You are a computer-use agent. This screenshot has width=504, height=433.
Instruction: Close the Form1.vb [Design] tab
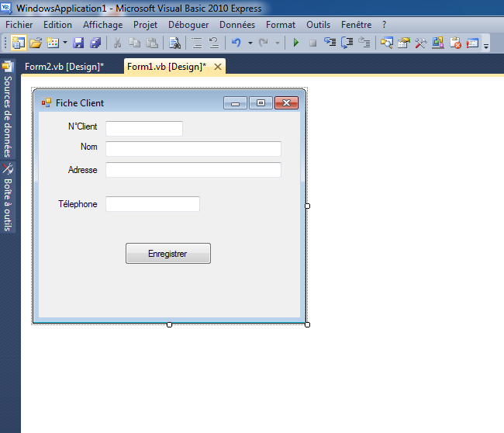[x=218, y=67]
